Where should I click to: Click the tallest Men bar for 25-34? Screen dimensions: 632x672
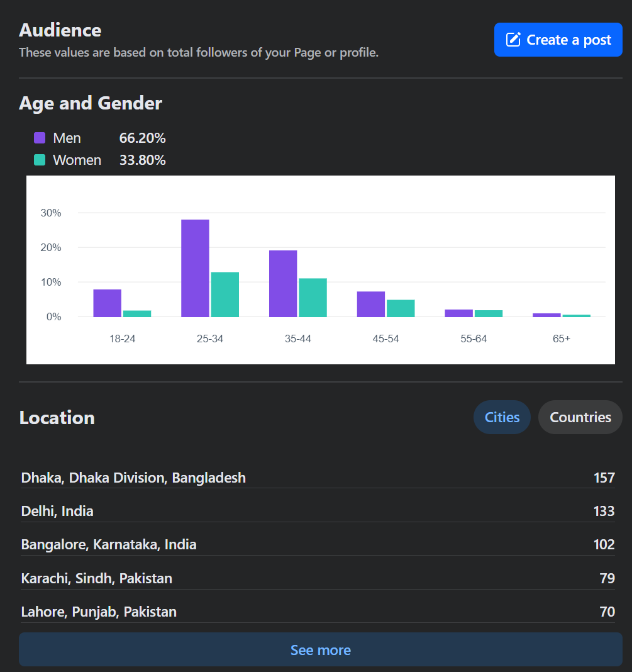coord(195,264)
